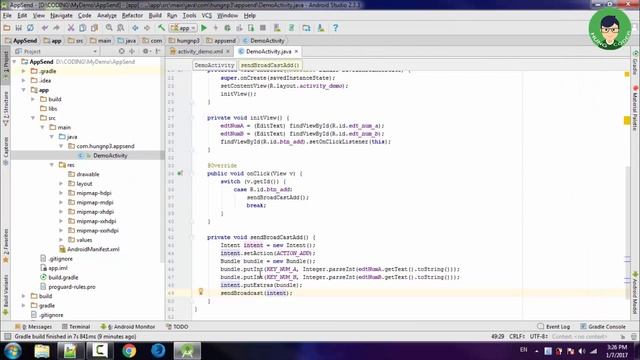This screenshot has height=360, width=640.
Task: Expand the .idea folder in project tree
Action: click(24, 80)
